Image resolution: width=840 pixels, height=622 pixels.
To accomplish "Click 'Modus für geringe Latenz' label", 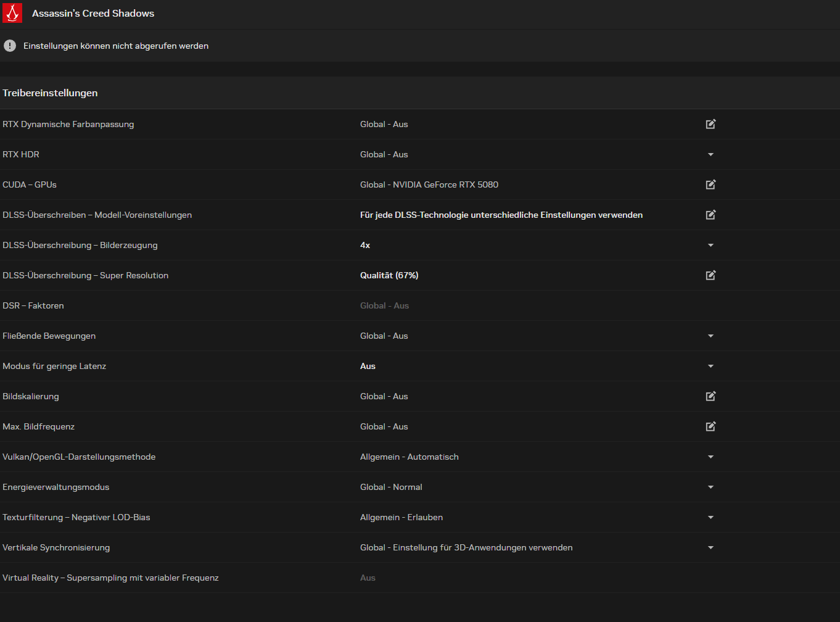I will pyautogui.click(x=54, y=366).
